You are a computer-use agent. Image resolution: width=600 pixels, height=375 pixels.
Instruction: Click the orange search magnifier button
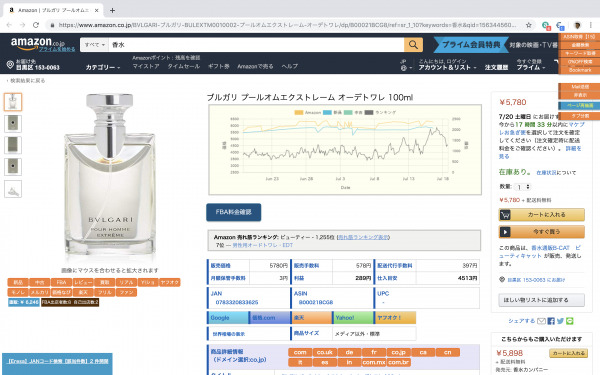413,45
